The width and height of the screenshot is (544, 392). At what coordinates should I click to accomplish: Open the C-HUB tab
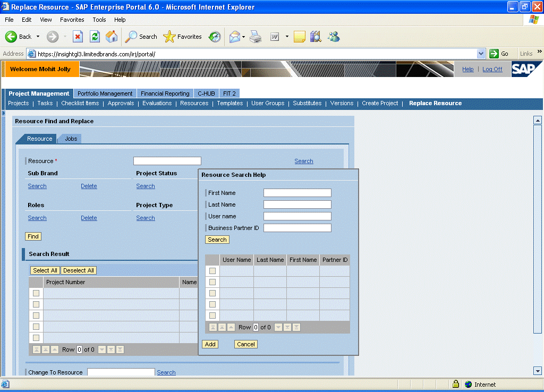pyautogui.click(x=207, y=93)
